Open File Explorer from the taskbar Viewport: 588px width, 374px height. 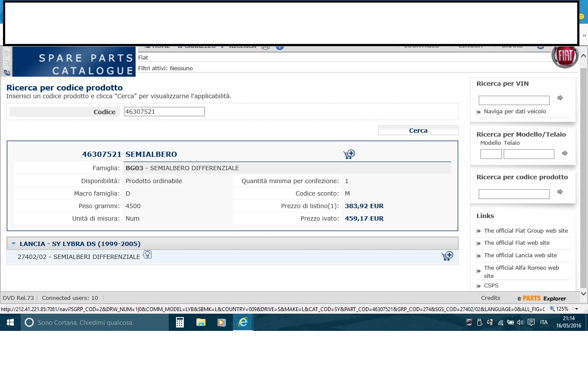[x=201, y=322]
